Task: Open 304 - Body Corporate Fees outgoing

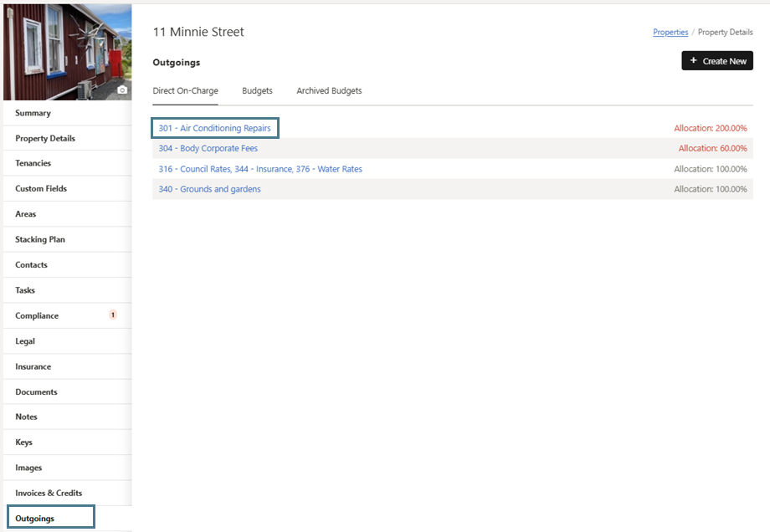Action: (x=208, y=149)
